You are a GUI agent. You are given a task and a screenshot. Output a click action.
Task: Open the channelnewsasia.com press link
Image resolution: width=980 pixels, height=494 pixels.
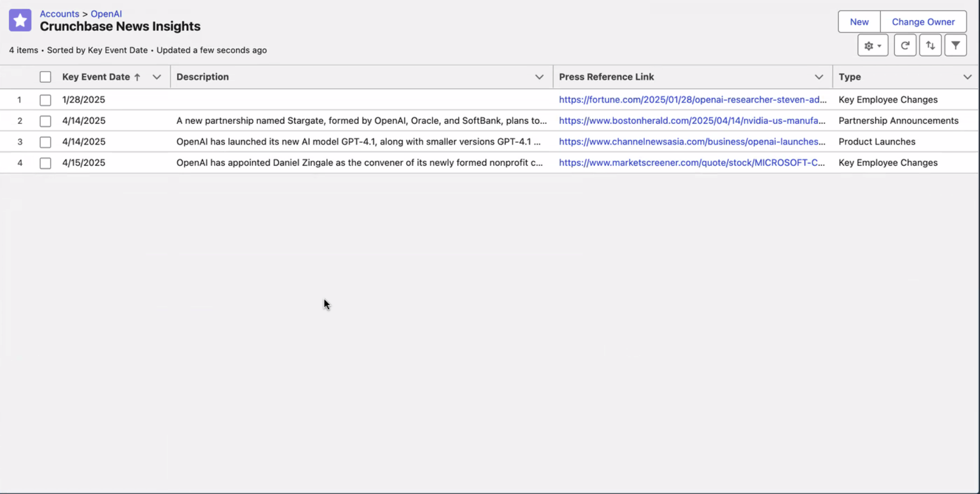click(x=692, y=142)
